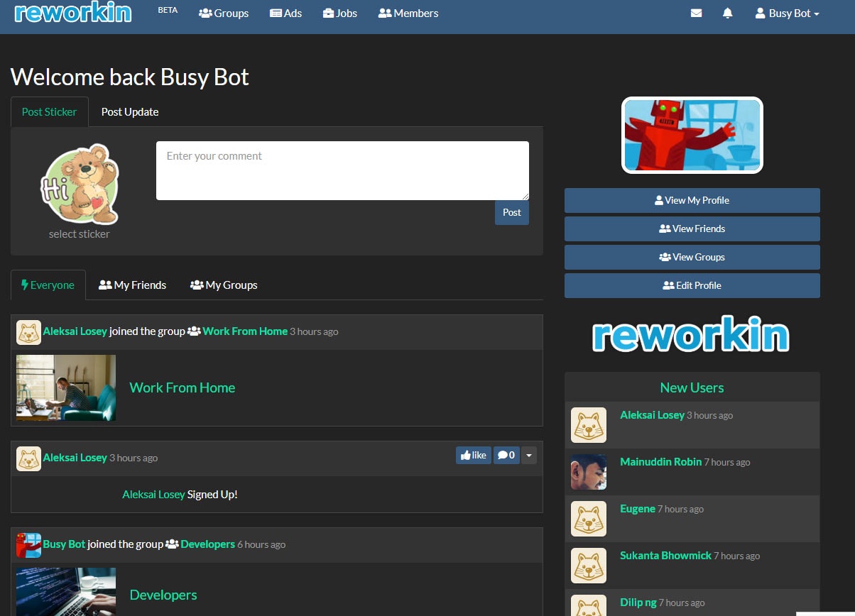Click Aleksai Losey avatar in New Users
Image resolution: width=855 pixels, height=616 pixels.
[x=589, y=425]
